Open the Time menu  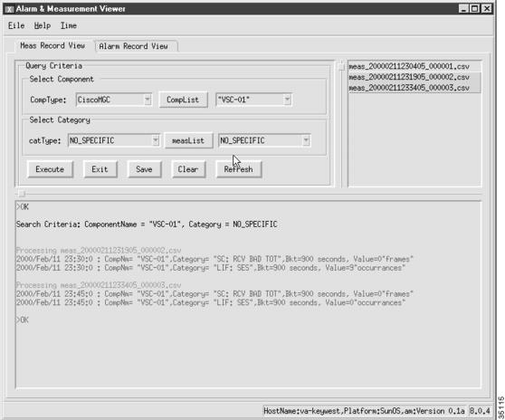pyautogui.click(x=69, y=25)
